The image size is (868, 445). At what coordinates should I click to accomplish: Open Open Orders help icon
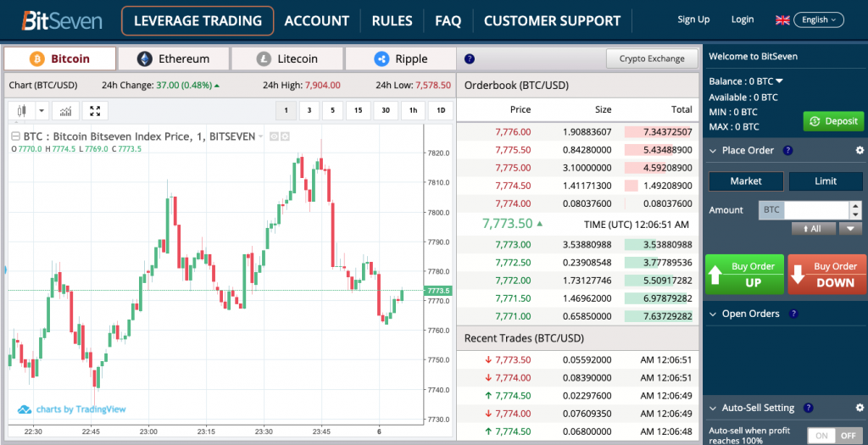coord(793,314)
